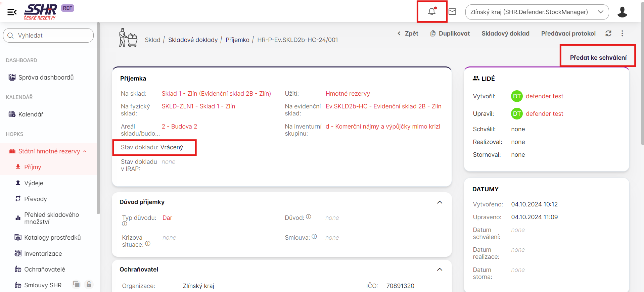
Task: Open Skladové doklady breadcrumb link
Action: pyautogui.click(x=193, y=40)
